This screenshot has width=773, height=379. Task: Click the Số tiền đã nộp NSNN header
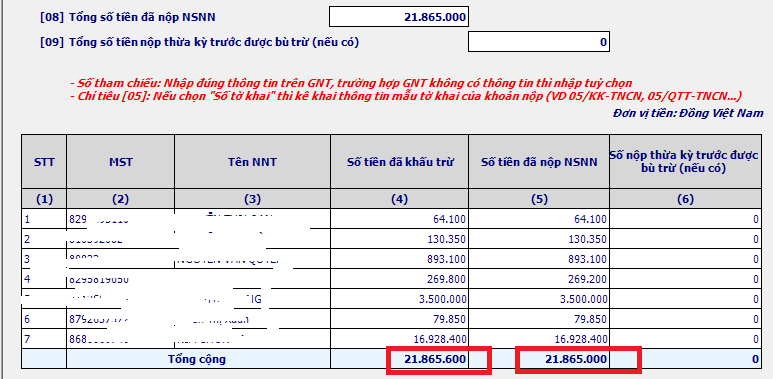coord(539,162)
